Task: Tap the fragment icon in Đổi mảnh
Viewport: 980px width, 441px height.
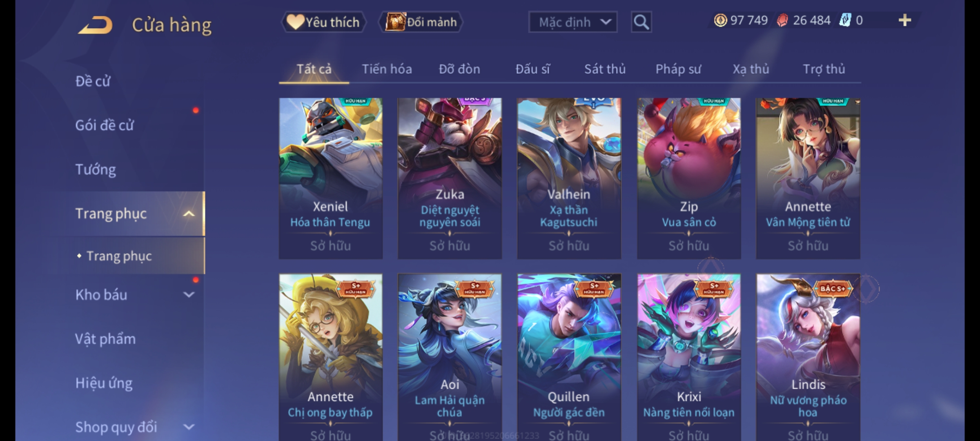Action: pos(395,22)
